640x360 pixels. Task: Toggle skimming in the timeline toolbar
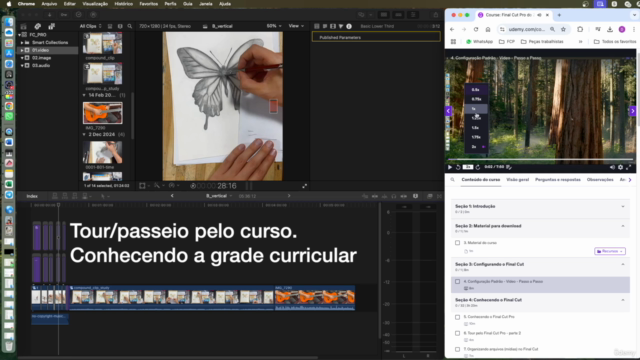click(375, 196)
